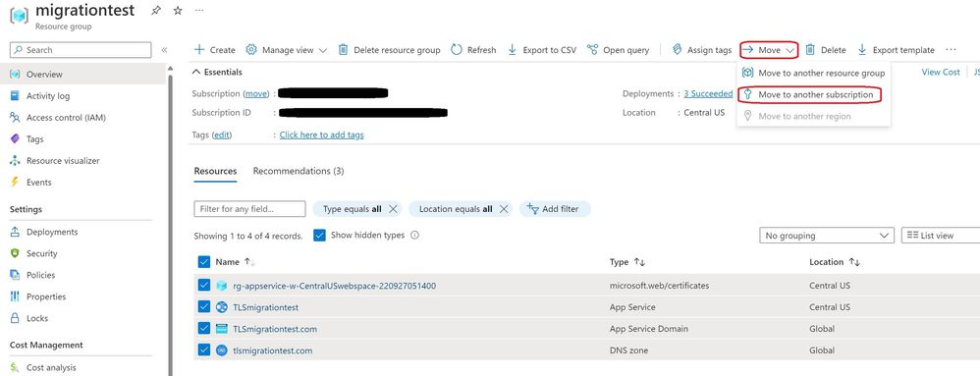The height and width of the screenshot is (376, 980).
Task: Open the rg-appservice-w-CentralUSwebspace-220927051400 resource
Action: coord(335,286)
